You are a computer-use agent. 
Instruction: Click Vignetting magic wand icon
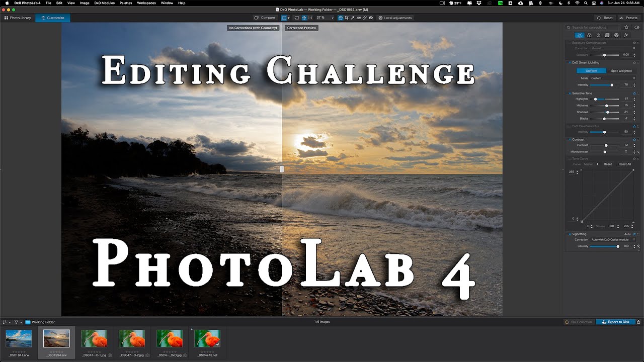[638, 246]
